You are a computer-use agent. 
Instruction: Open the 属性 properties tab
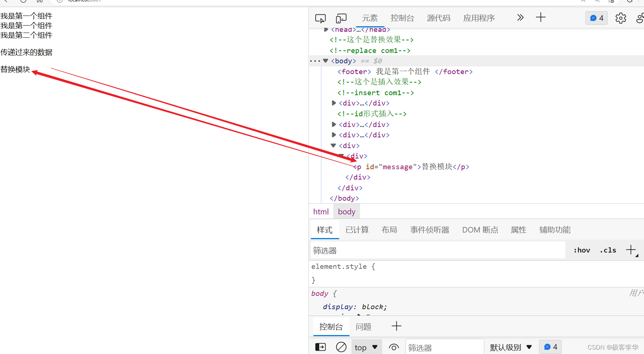tap(518, 230)
